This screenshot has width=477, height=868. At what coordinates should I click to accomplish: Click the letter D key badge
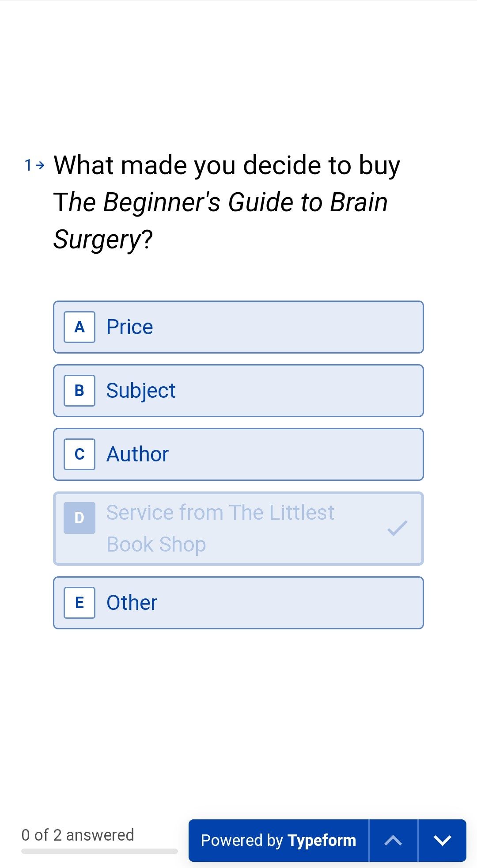79,518
